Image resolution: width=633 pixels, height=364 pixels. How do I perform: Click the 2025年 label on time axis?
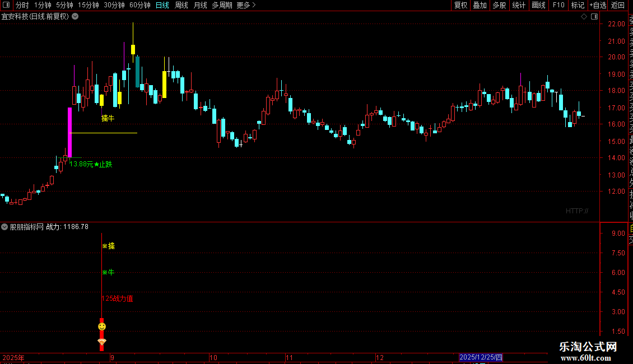(13, 357)
